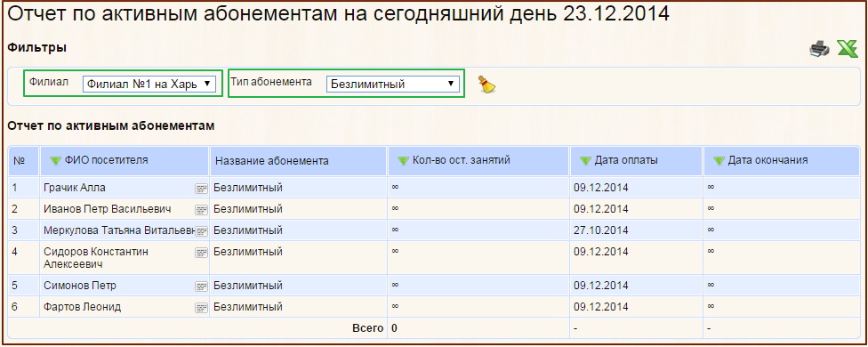Select the name Грачик Алла
This screenshot has width=868, height=347.
coord(74,188)
